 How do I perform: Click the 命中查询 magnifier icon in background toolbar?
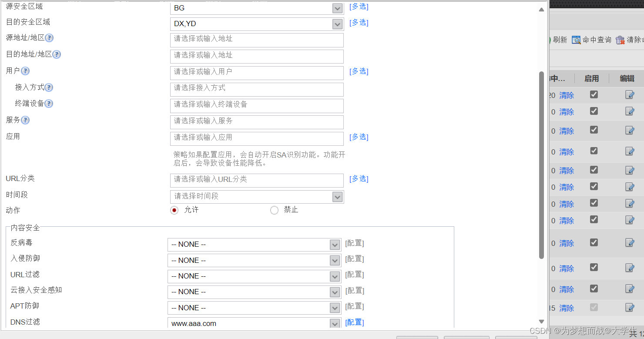coord(576,40)
